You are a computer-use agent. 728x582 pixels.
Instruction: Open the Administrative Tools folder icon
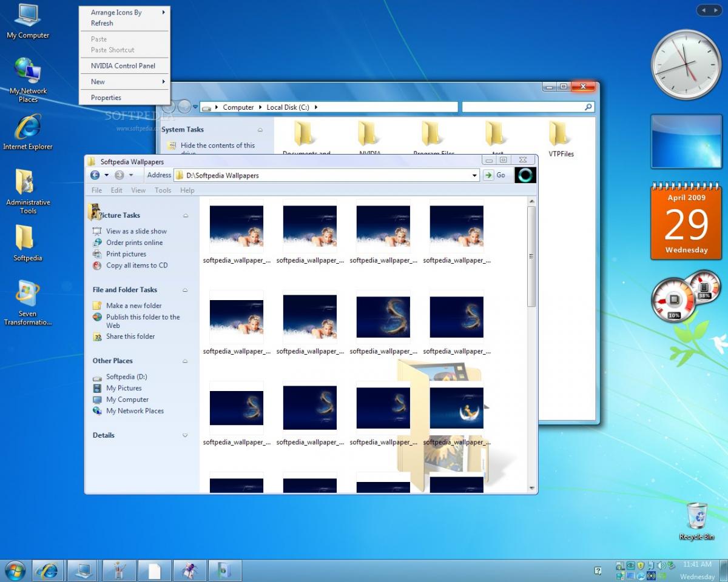pyautogui.click(x=28, y=192)
